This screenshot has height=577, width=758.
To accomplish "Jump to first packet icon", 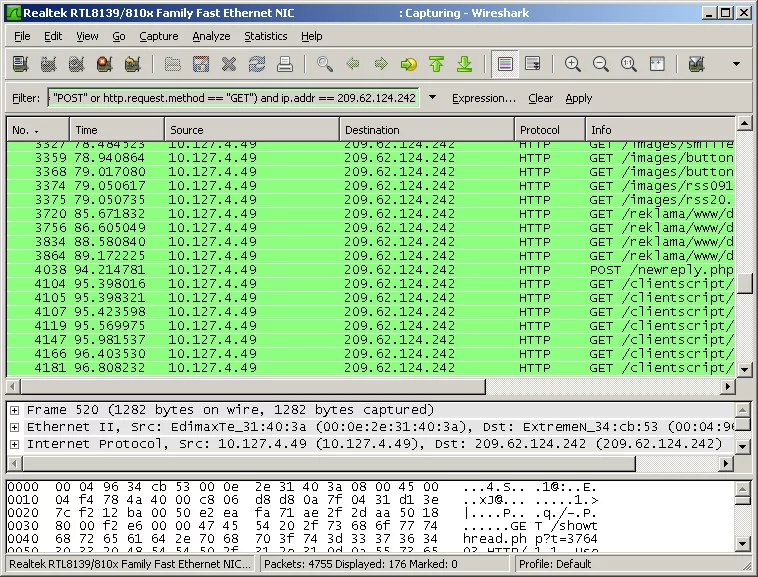I will click(437, 64).
